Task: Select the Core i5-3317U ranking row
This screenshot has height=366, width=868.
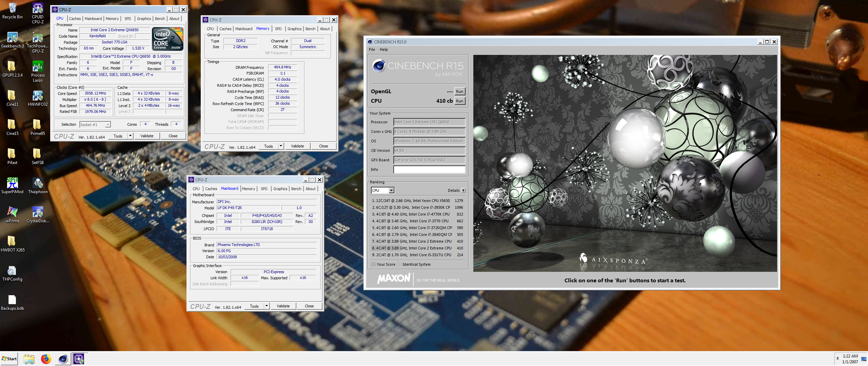Action: point(418,255)
